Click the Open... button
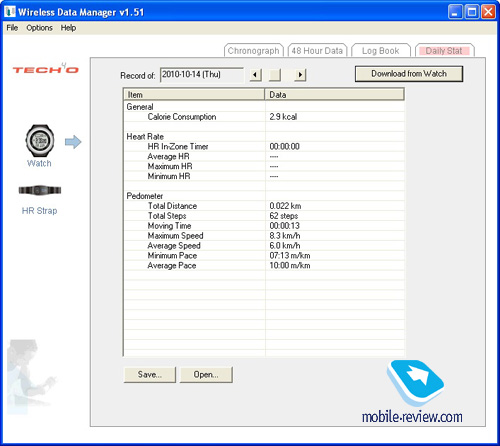The height and width of the screenshot is (446, 500). click(206, 375)
